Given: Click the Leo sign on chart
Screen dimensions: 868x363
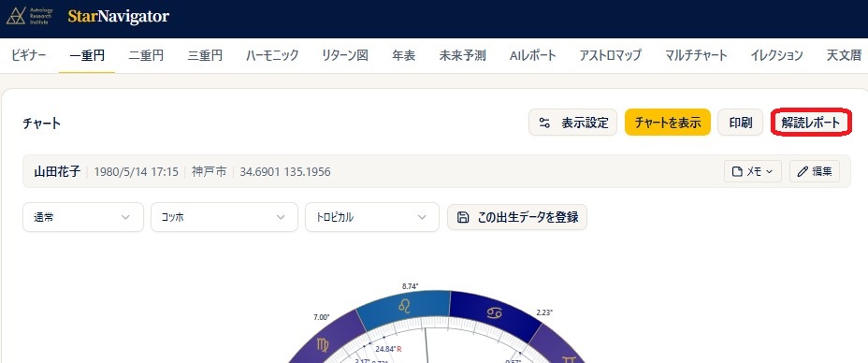Looking at the screenshot, I should coord(404,306).
